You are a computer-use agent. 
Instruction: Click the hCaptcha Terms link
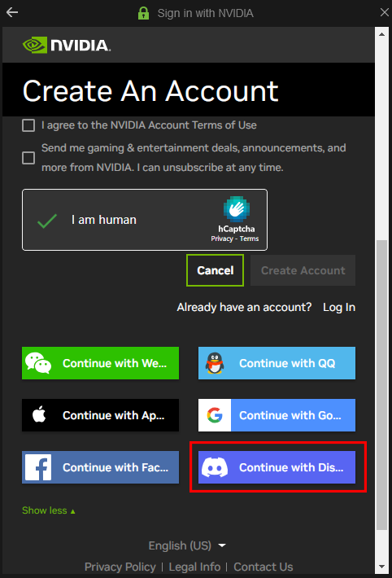(x=249, y=239)
